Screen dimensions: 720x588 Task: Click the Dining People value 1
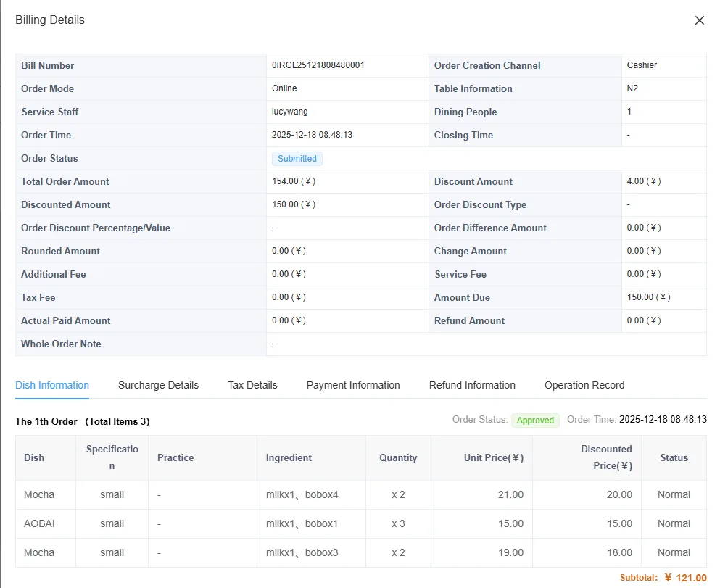[629, 112]
